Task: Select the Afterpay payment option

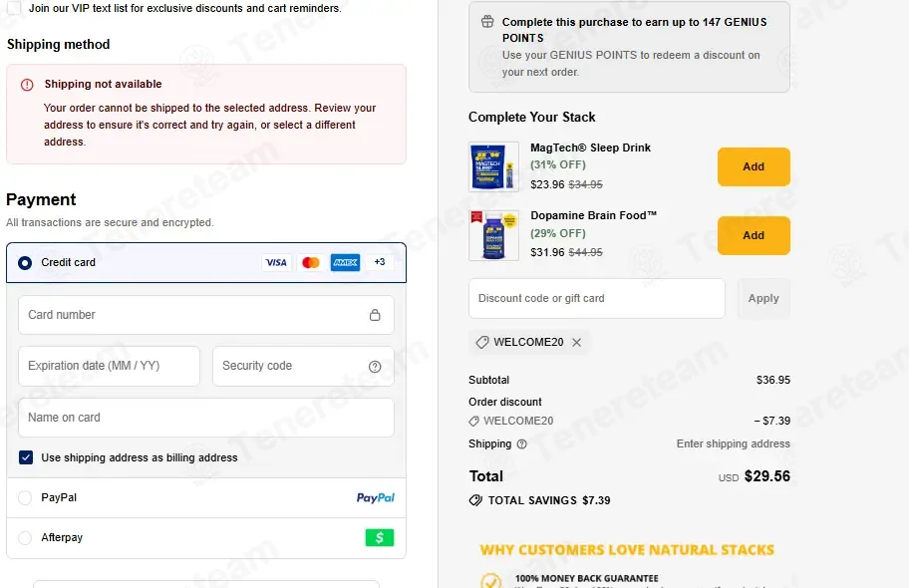Action: point(25,537)
